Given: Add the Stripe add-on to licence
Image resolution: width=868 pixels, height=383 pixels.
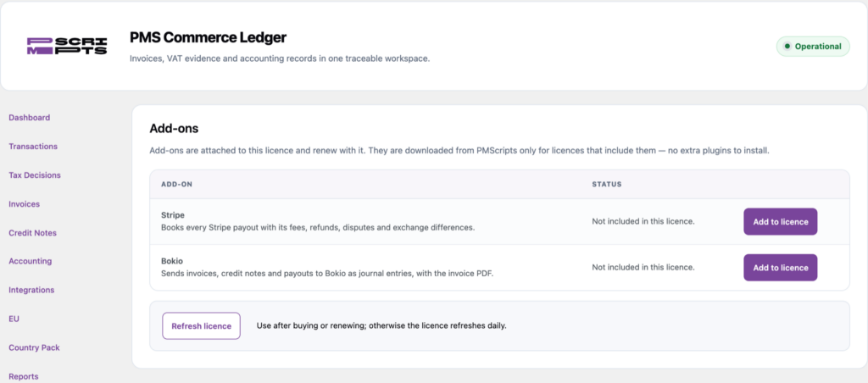Looking at the screenshot, I should pos(780,221).
